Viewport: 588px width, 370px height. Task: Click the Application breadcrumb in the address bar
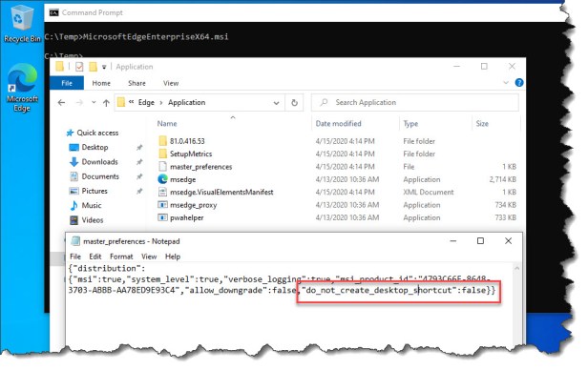(x=186, y=103)
